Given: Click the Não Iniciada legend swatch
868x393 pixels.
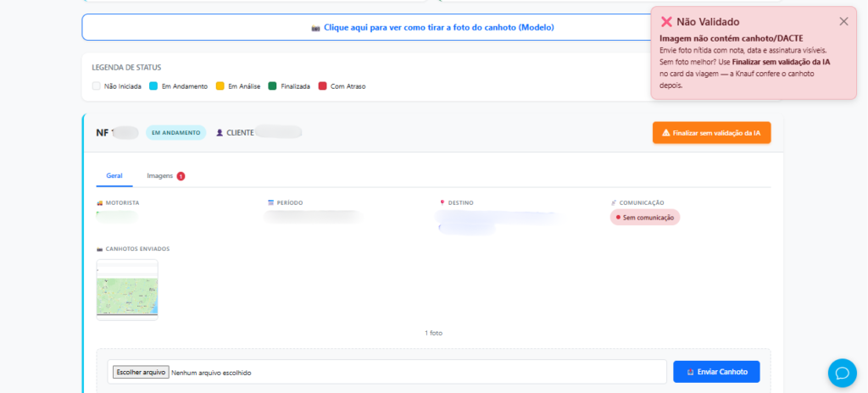Looking at the screenshot, I should pyautogui.click(x=97, y=86).
